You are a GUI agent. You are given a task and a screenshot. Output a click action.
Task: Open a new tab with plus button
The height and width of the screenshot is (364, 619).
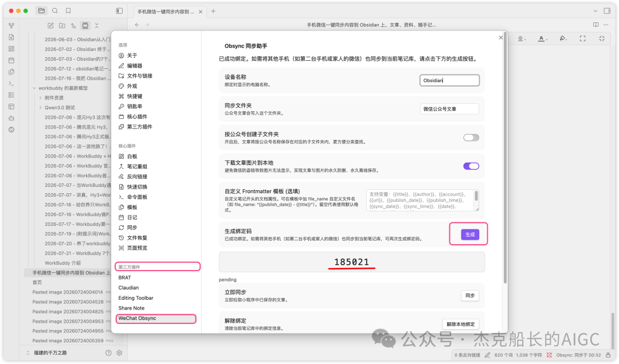213,11
